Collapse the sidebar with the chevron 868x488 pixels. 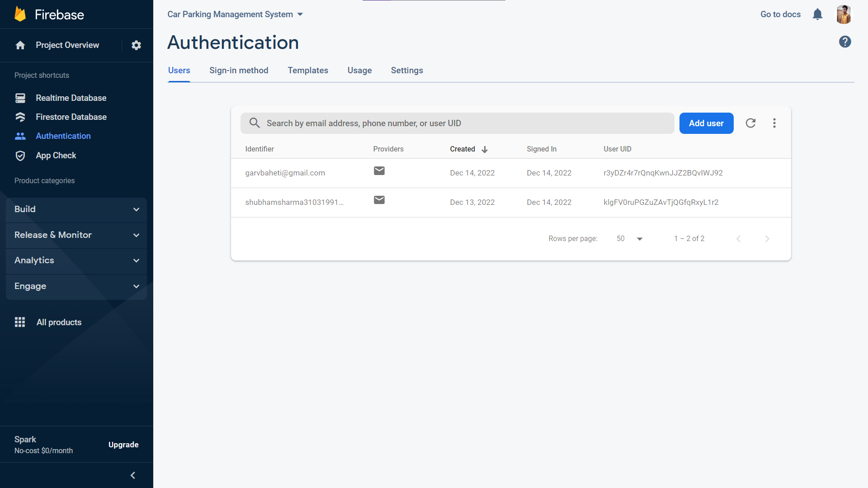(x=133, y=475)
